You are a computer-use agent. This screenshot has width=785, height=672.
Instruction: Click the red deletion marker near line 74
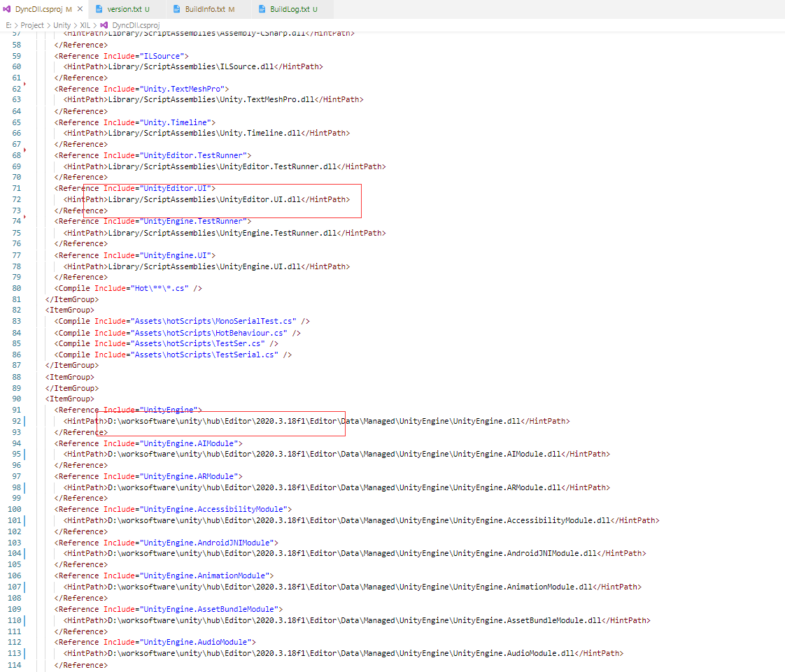(24, 217)
